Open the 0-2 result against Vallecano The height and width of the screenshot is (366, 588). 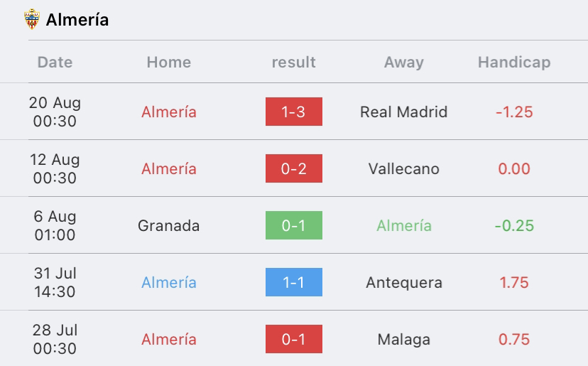[x=293, y=168]
